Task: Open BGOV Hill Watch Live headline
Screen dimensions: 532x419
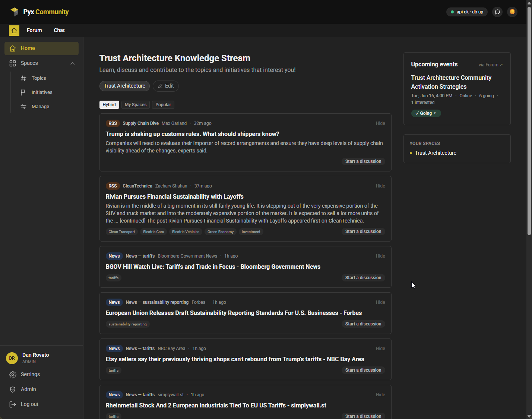Action: tap(213, 267)
